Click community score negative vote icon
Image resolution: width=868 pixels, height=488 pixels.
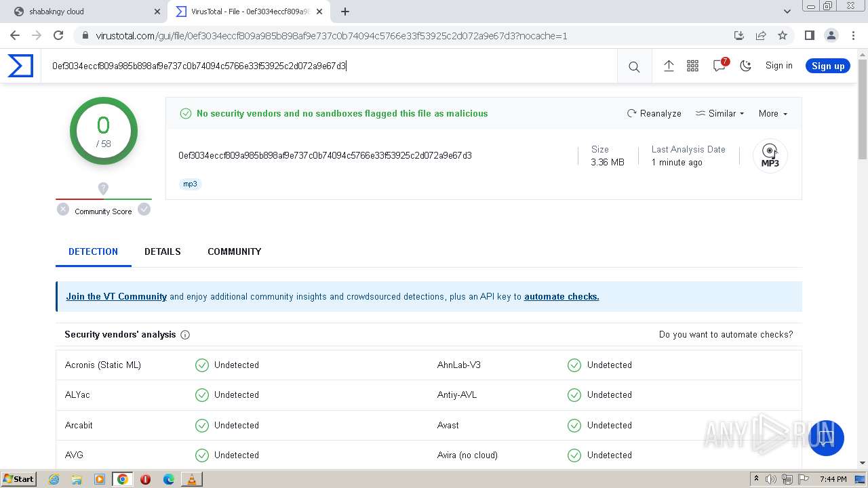tap(63, 209)
